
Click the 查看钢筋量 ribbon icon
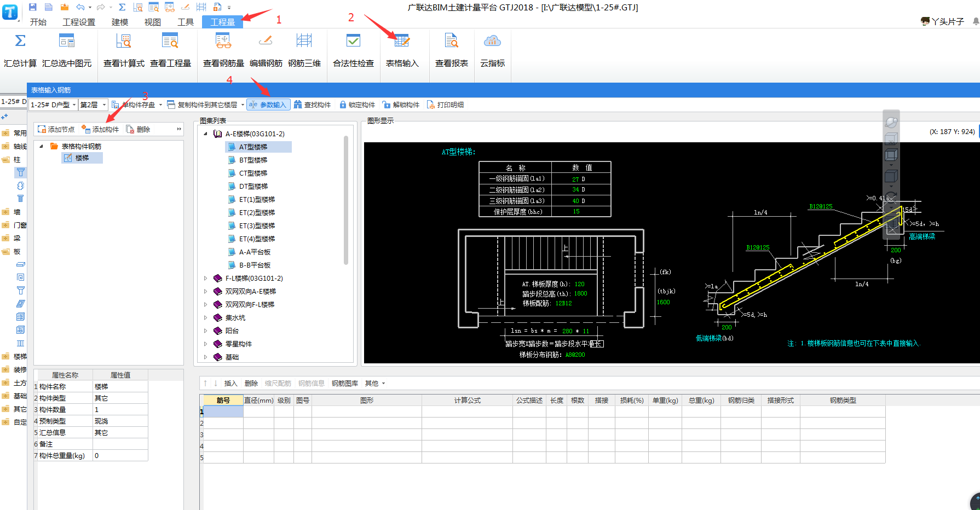tap(223, 40)
